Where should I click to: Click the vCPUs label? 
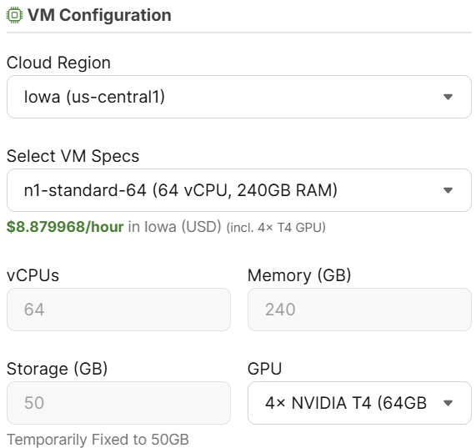[33, 275]
